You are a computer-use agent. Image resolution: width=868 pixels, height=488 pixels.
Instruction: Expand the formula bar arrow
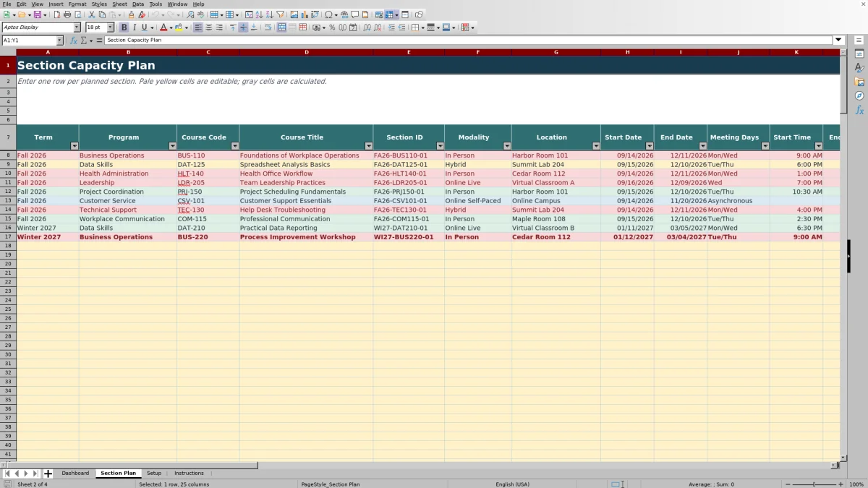[839, 40]
